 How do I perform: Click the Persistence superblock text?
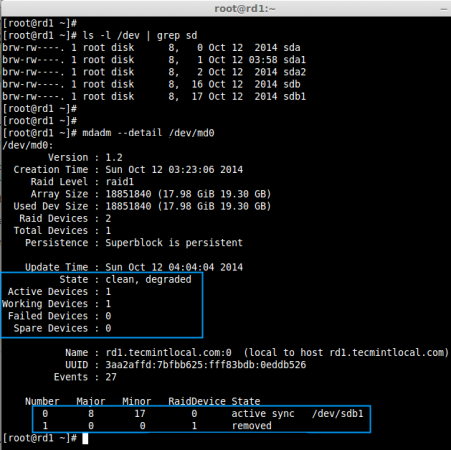click(x=174, y=243)
